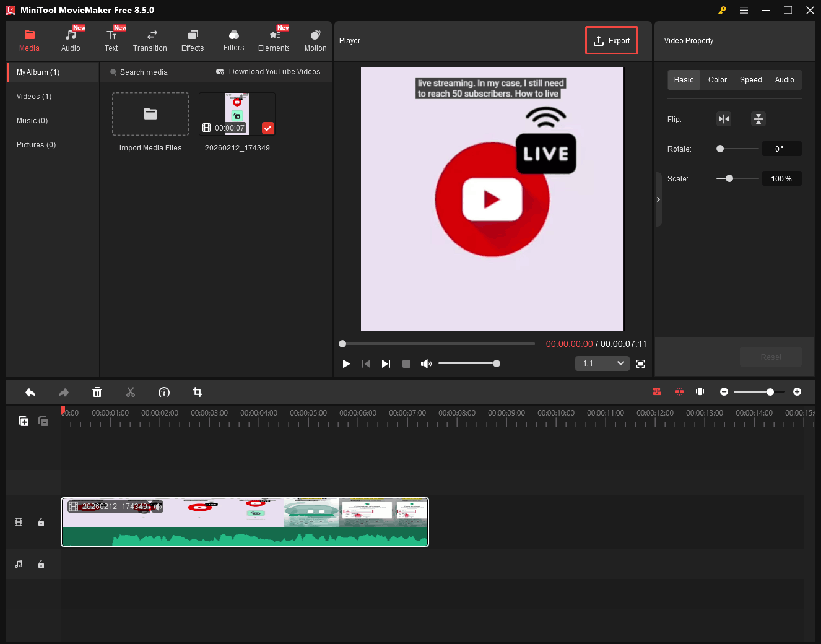Select the Crop tool above the timeline
The image size is (821, 644).
click(x=197, y=392)
